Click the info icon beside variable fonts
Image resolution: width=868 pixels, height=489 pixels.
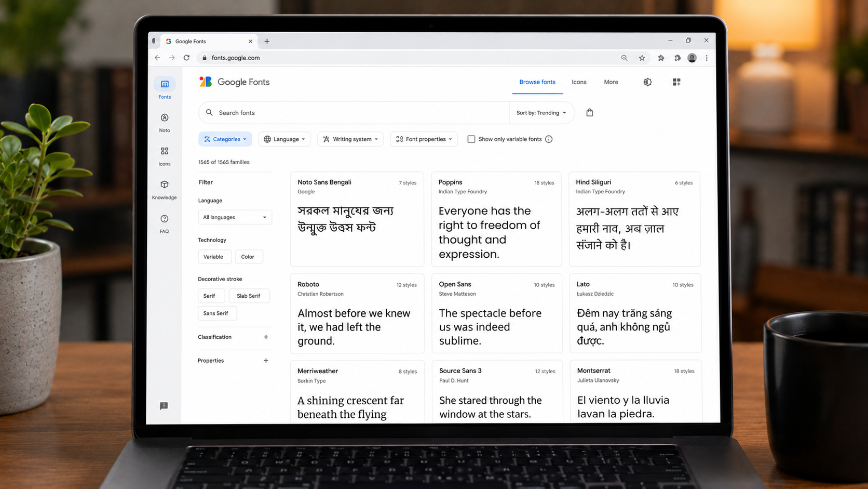point(549,139)
